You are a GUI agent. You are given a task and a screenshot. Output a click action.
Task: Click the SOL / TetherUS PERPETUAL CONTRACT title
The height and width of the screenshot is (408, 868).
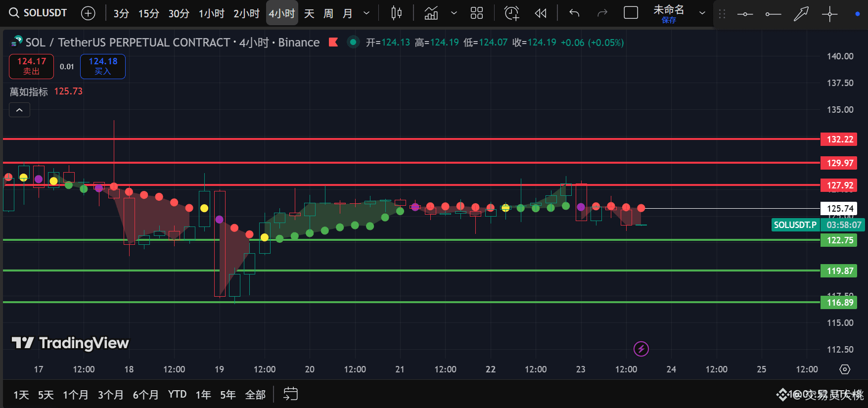point(128,43)
